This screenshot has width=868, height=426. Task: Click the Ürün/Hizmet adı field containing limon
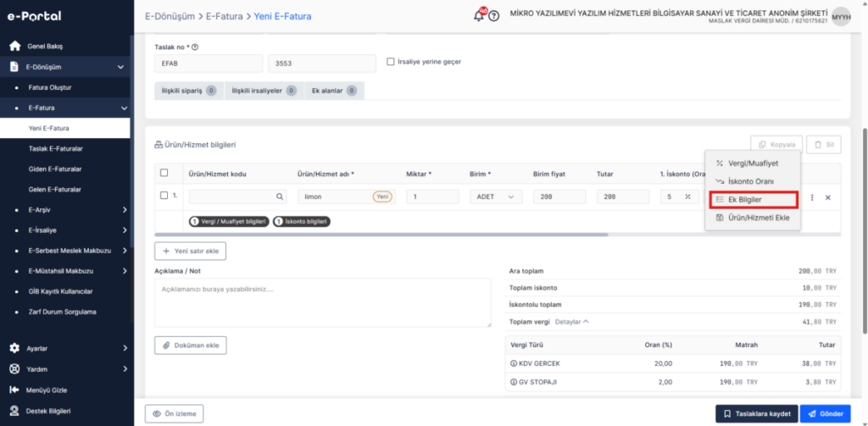point(347,196)
